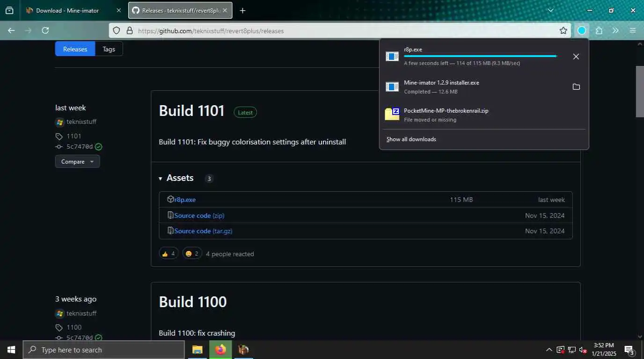This screenshot has width=644, height=359.
Task: Open tag 1101 link
Action: 74,136
